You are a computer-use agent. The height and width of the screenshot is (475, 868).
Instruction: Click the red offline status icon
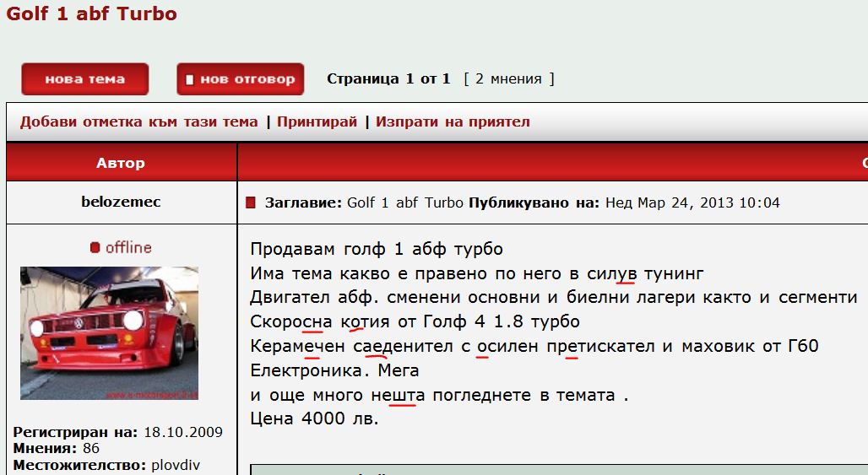pyautogui.click(x=95, y=248)
